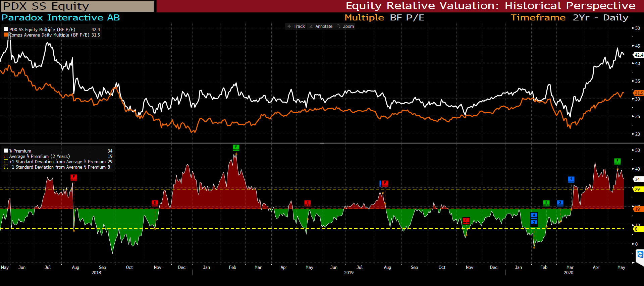Toggle +1 Standard Deviation line

pos(6,162)
